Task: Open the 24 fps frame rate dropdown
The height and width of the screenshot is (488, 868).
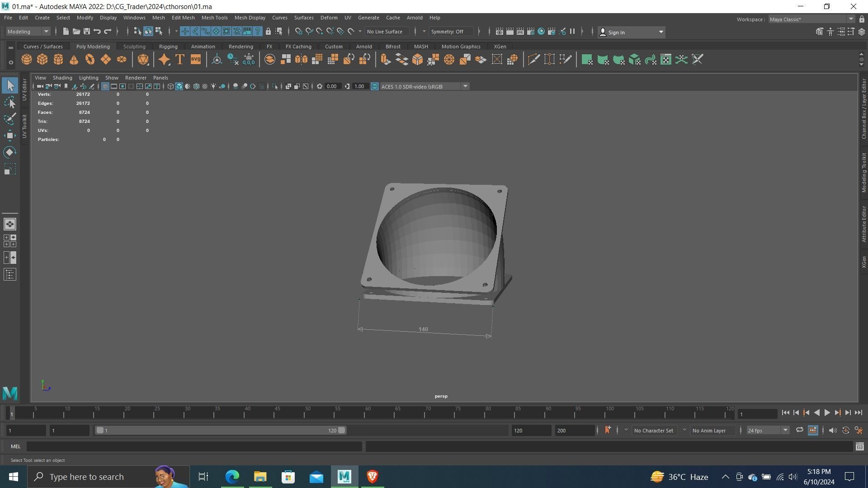Action: pyautogui.click(x=768, y=431)
